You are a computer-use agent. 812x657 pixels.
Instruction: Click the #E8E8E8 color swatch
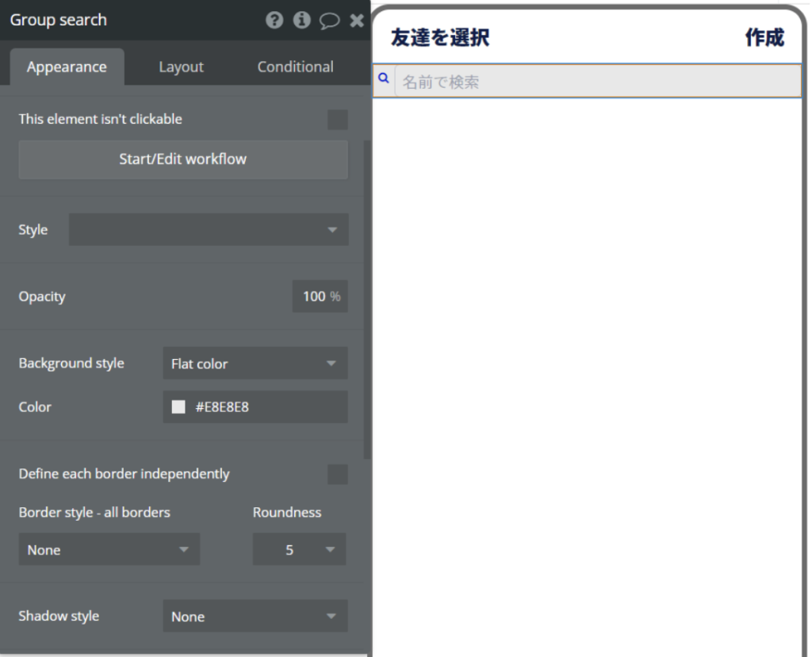pos(178,407)
